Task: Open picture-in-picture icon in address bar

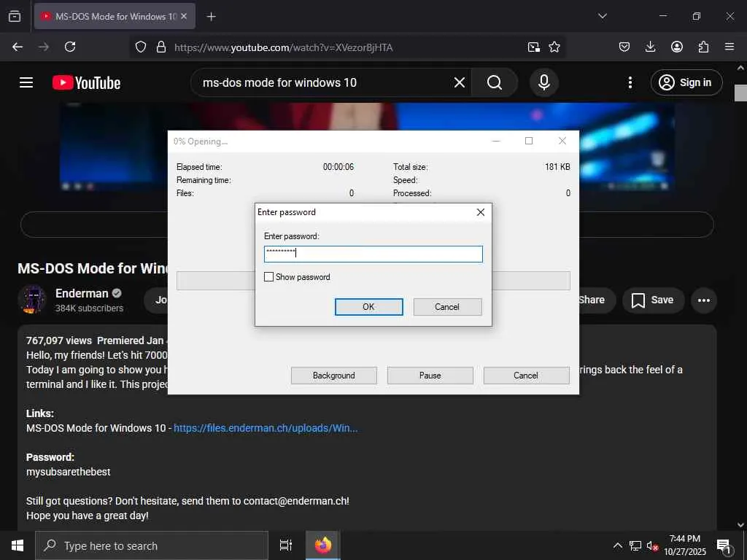Action: click(533, 47)
